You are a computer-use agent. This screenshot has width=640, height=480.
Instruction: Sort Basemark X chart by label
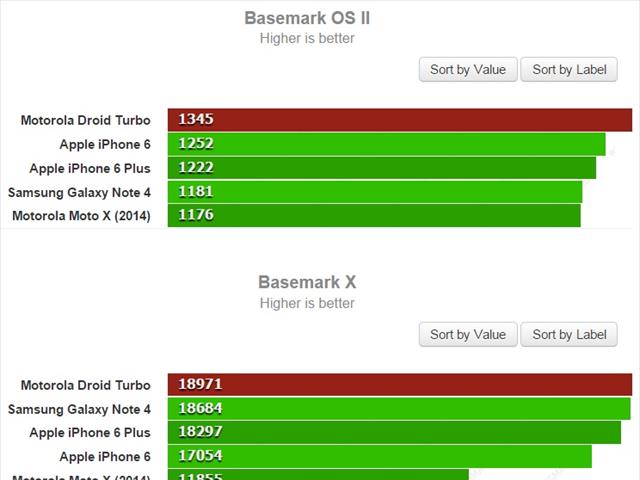click(x=569, y=334)
